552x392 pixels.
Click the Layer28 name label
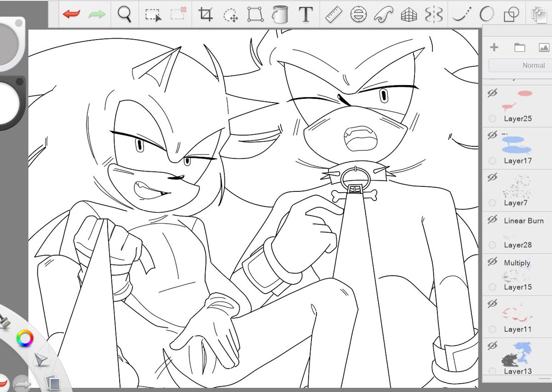coord(517,245)
